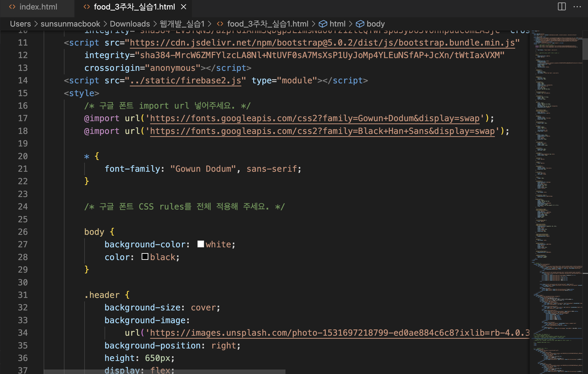Open the black color swatch picker
The width and height of the screenshot is (588, 374).
point(145,257)
